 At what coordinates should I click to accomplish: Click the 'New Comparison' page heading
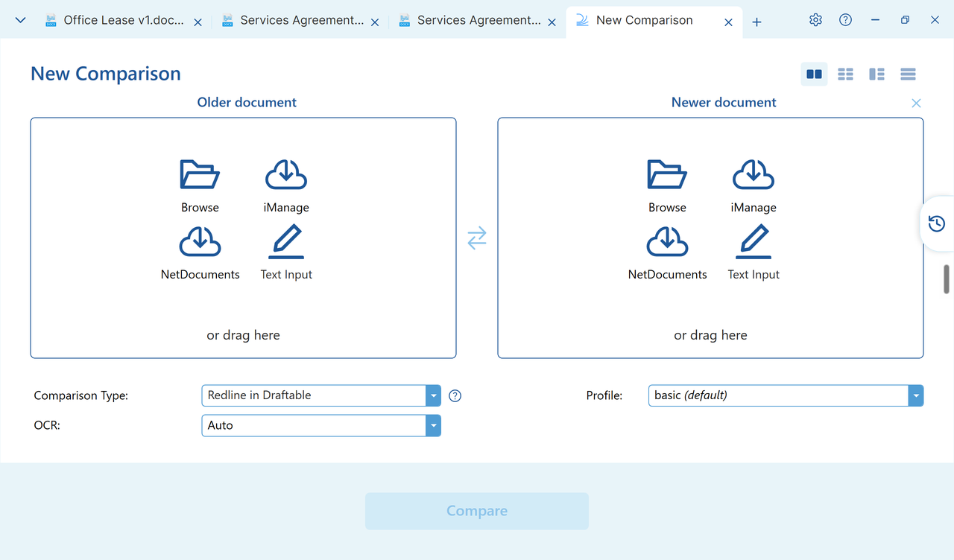106,74
